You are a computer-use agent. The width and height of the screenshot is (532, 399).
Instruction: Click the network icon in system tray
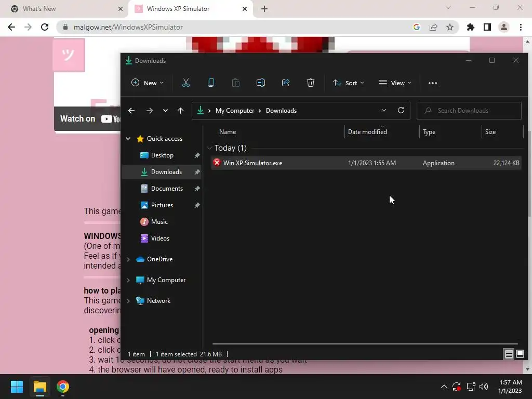point(471,387)
